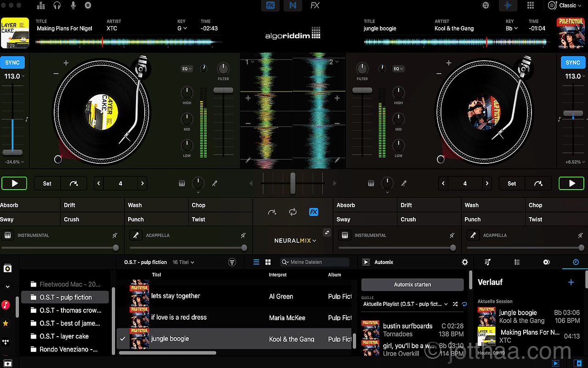Click the microphone tool icon on deck 2
588x368 pixels.
[x=404, y=184]
